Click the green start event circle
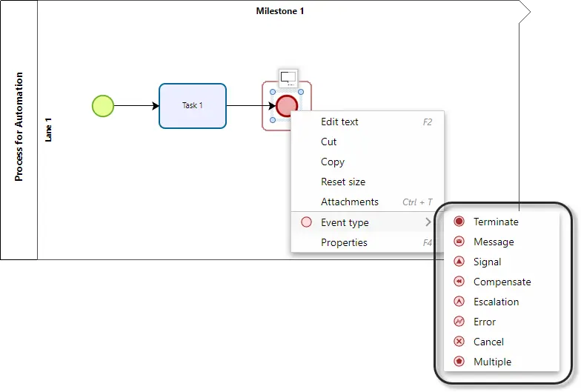Screen dimensions: 581x392 (102, 106)
